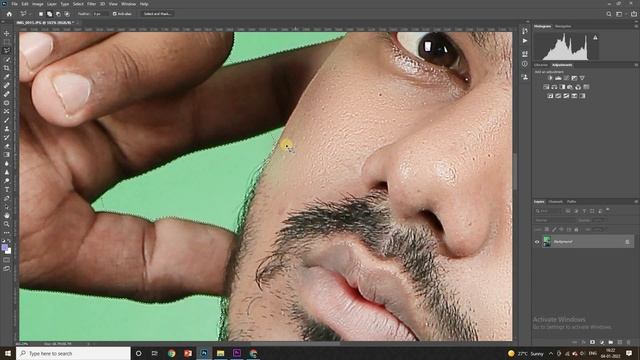Click histogram cached data warning icon

(595, 38)
